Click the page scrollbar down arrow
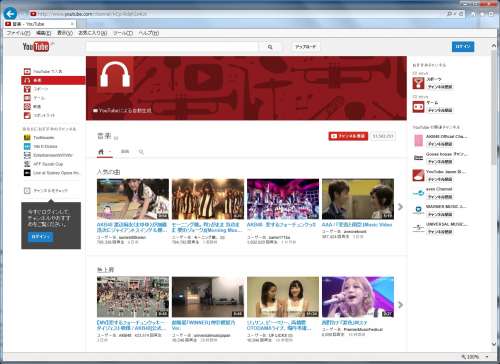The width and height of the screenshot is (500, 364). (494, 343)
